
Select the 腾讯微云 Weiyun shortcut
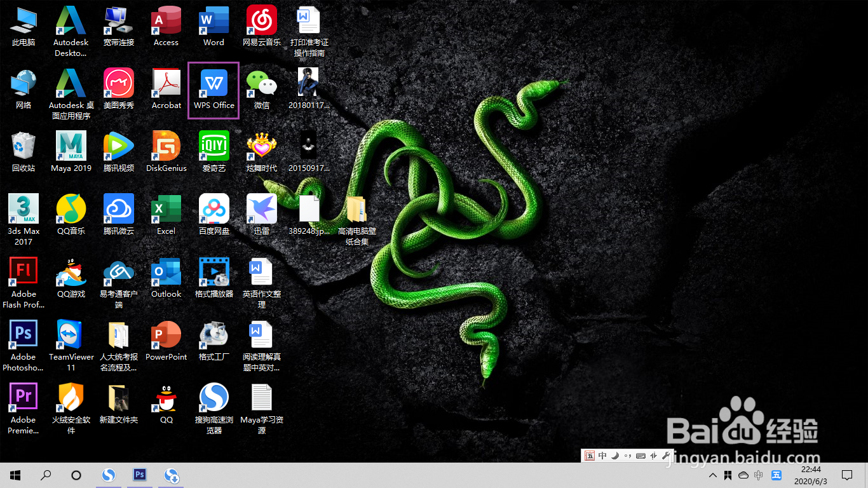[x=119, y=215]
